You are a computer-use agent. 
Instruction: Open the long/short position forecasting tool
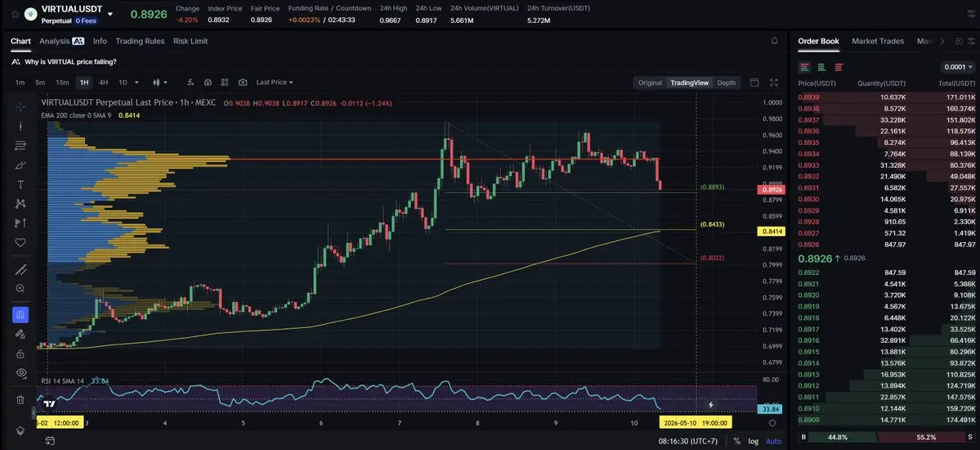pos(20,223)
